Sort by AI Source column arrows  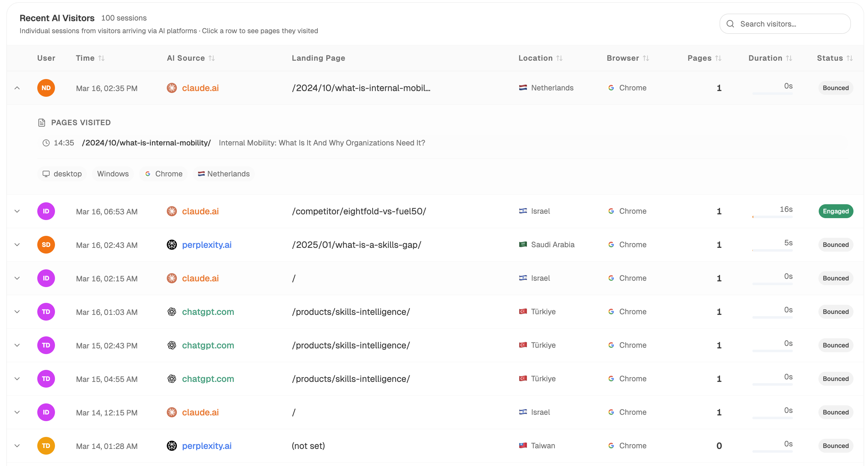(212, 58)
